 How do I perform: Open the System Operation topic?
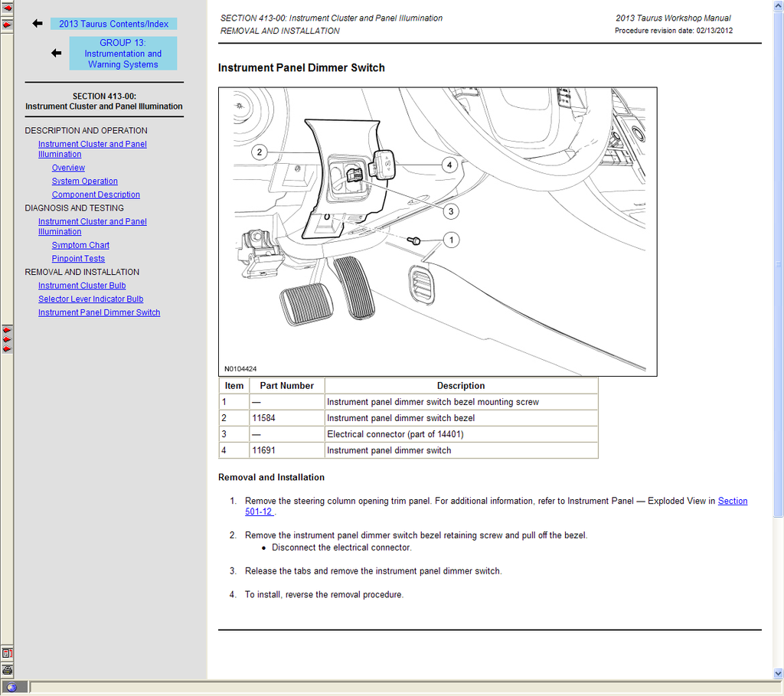click(x=84, y=181)
